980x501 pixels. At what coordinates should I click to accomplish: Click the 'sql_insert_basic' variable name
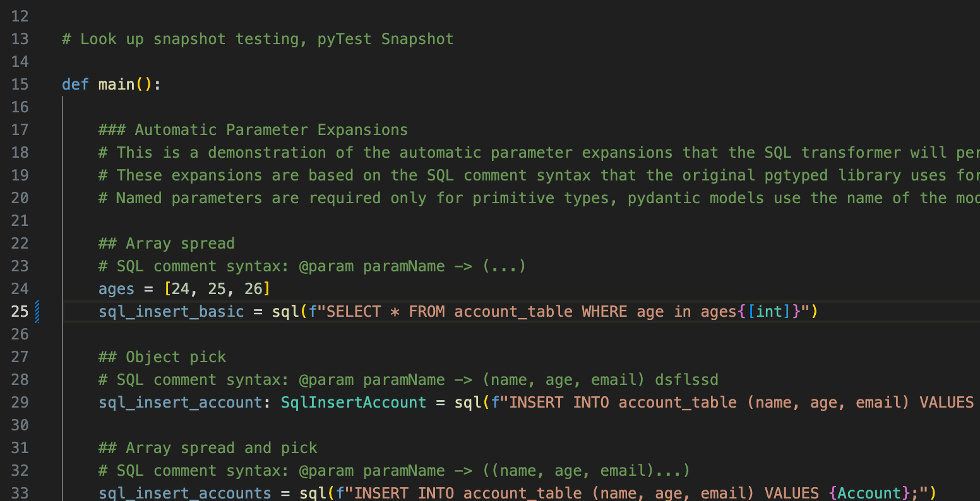171,312
